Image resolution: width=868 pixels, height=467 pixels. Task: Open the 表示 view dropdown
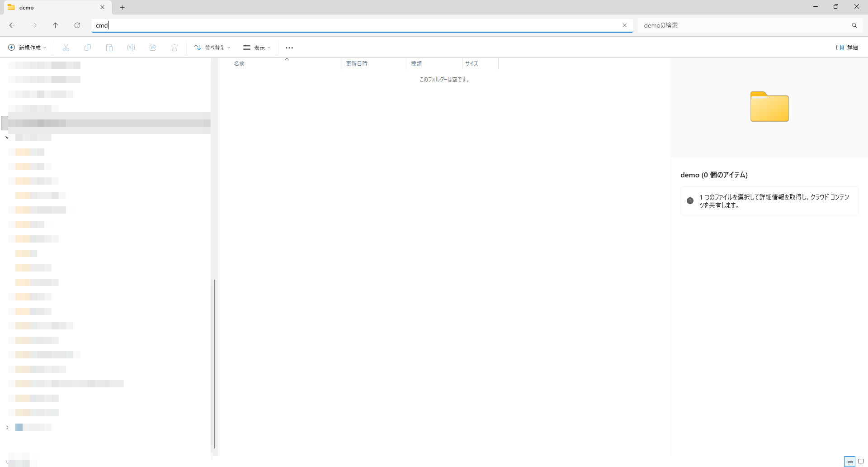[257, 48]
